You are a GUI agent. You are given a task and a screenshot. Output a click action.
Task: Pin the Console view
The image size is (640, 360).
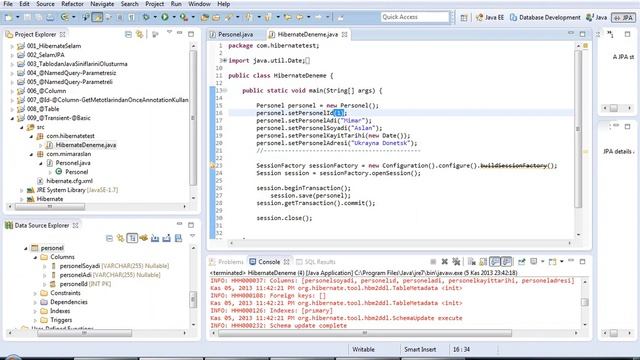[522, 262]
